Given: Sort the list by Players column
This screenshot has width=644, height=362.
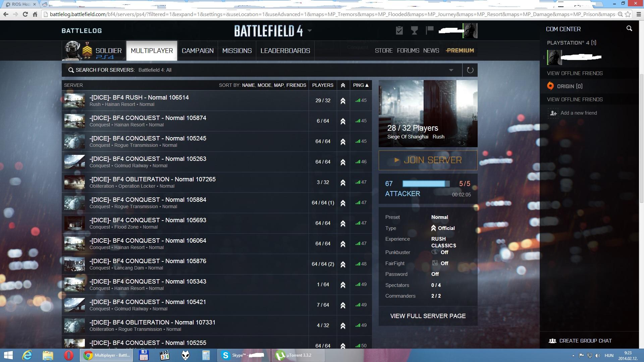Looking at the screenshot, I should [x=323, y=85].
